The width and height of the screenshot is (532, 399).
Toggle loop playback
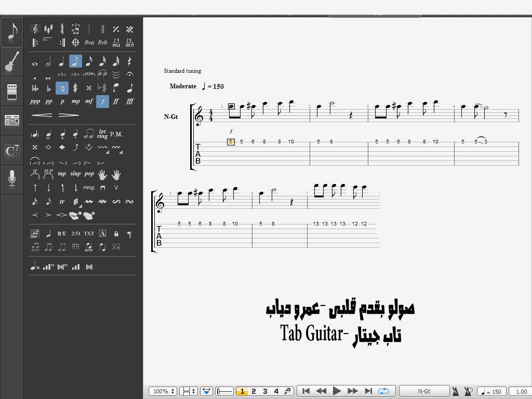(383, 391)
